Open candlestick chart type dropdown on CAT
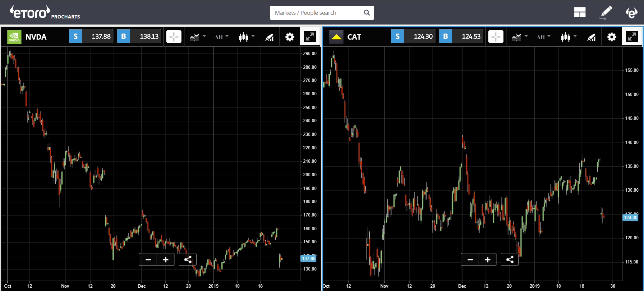The image size is (644, 291). (x=569, y=37)
